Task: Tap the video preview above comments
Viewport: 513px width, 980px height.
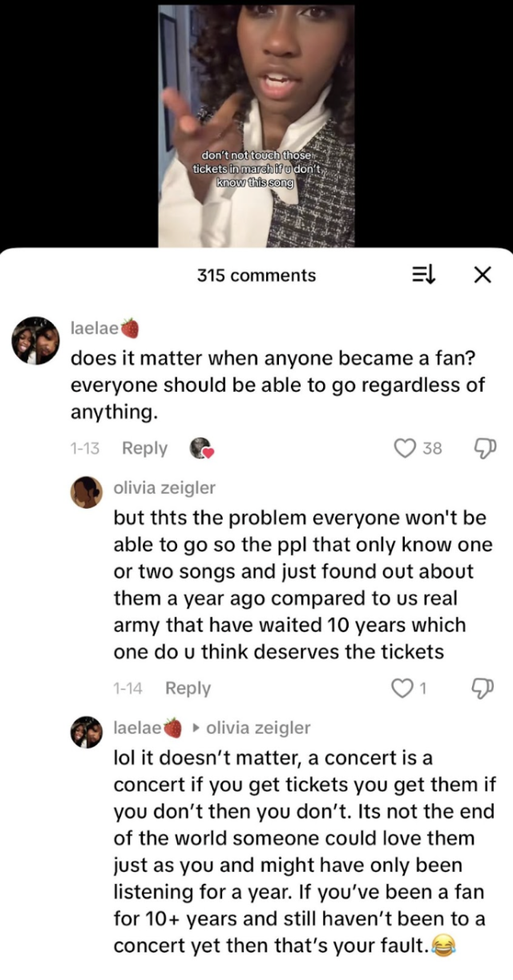Action: pos(256,125)
